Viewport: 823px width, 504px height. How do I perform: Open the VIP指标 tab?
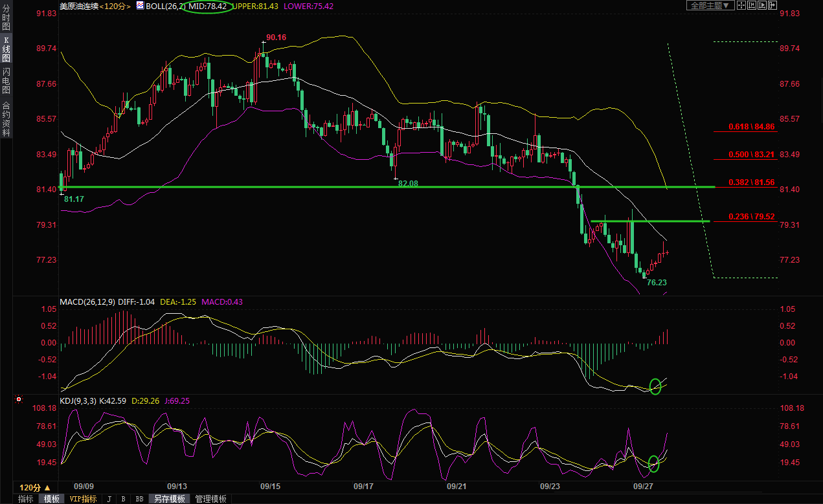pos(83,499)
